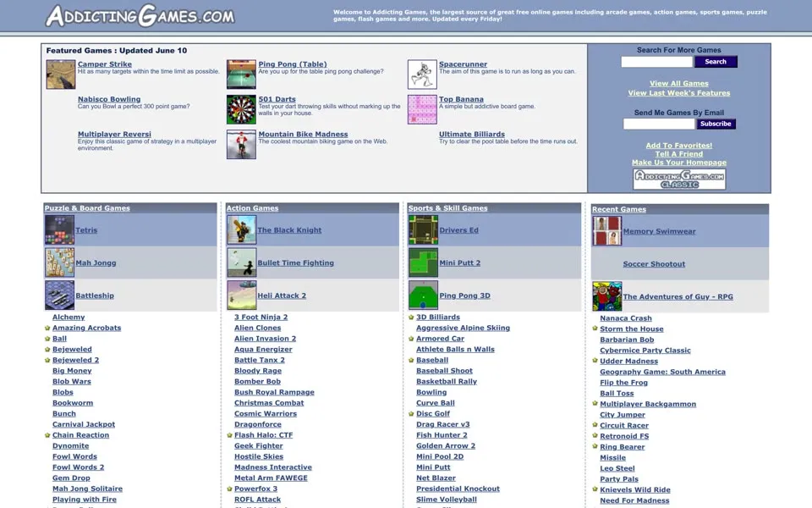Image resolution: width=812 pixels, height=508 pixels.
Task: Click the Search button
Action: (716, 62)
